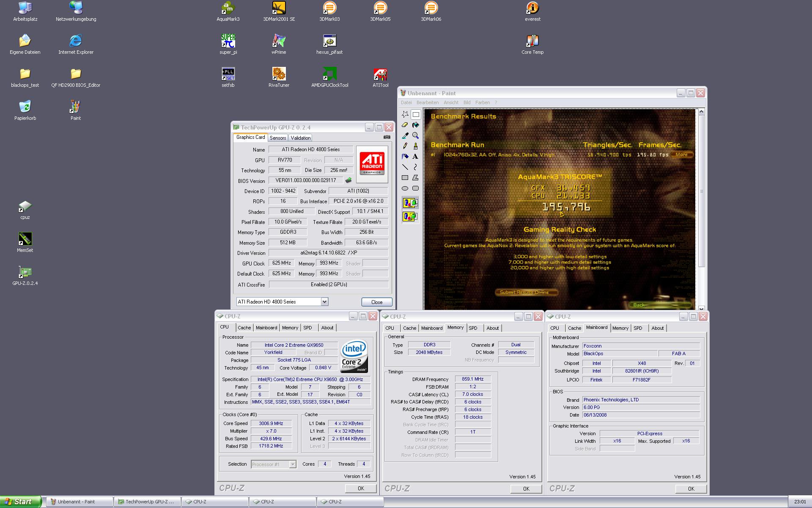Open the Papierkorb recycle bin icon

(x=25, y=110)
